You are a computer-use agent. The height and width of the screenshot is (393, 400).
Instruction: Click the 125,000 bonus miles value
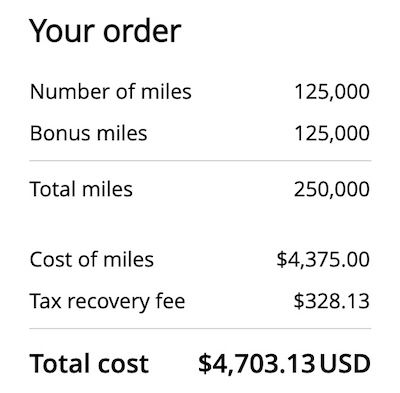click(x=332, y=133)
